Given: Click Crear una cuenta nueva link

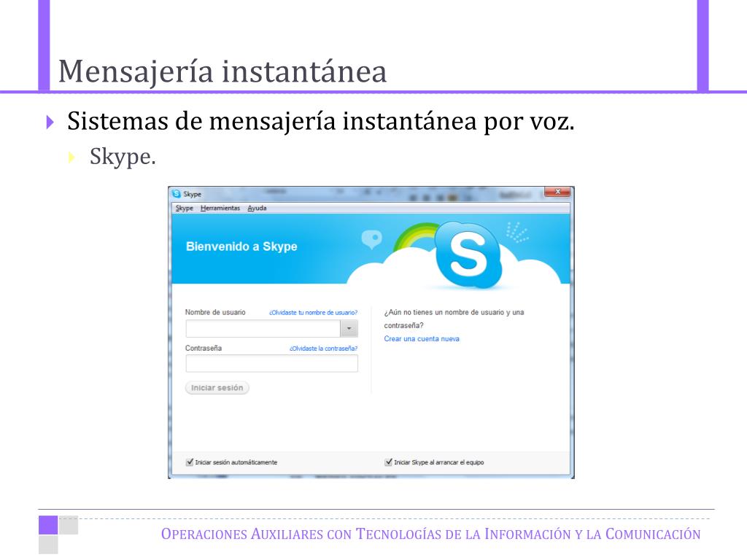Looking at the screenshot, I should [422, 338].
